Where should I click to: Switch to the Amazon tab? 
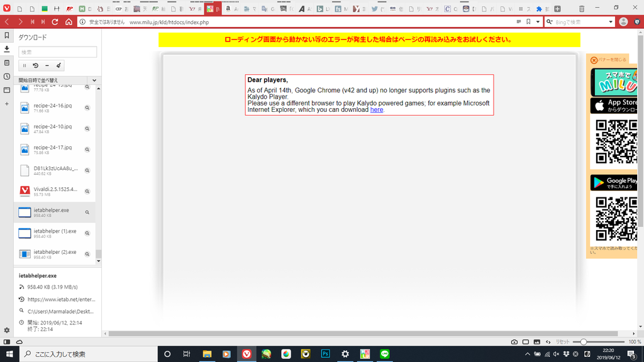(x=228, y=9)
